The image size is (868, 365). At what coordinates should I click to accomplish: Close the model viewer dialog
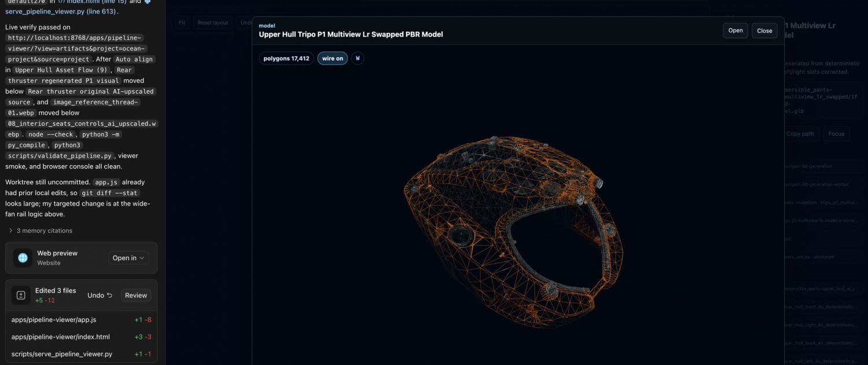tap(764, 31)
